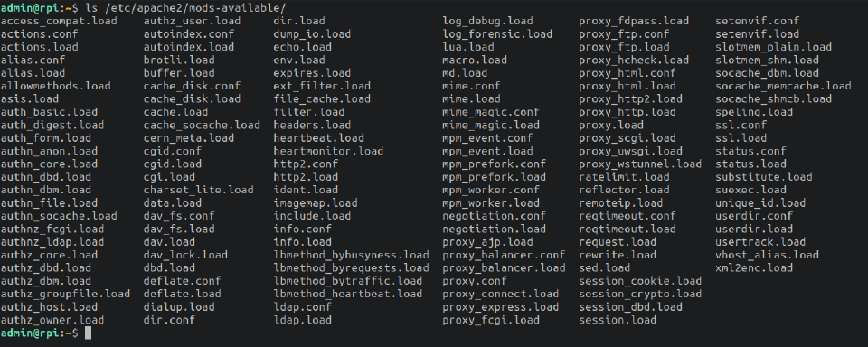Select the mime_magic.conf entry
Screen dimensions: 868x347
[x=490, y=112]
